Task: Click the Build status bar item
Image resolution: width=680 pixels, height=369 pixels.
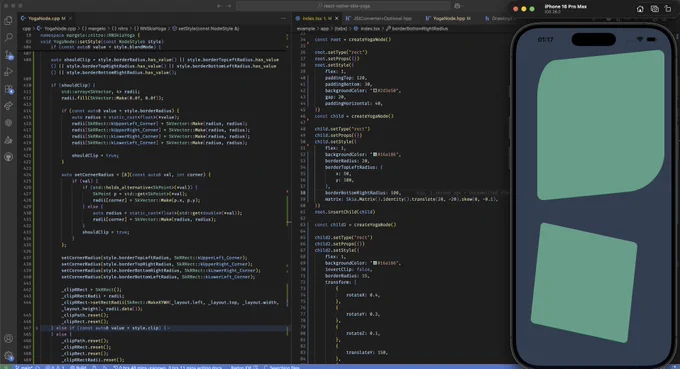Action: coord(78,367)
